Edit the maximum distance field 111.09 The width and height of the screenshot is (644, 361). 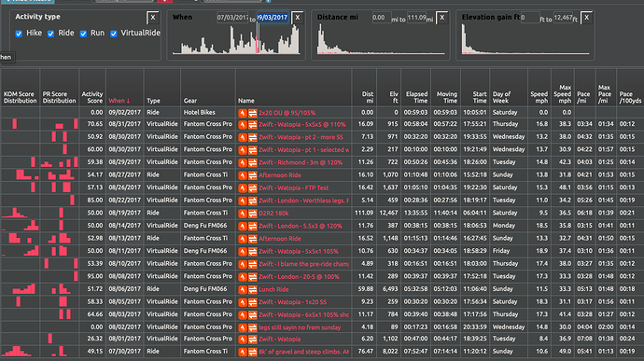point(416,18)
